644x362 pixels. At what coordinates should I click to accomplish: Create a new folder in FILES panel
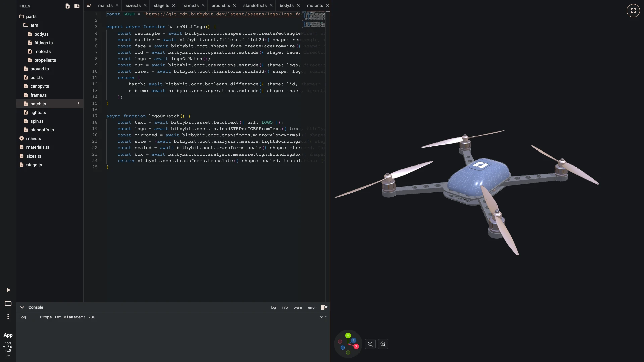pyautogui.click(x=77, y=6)
